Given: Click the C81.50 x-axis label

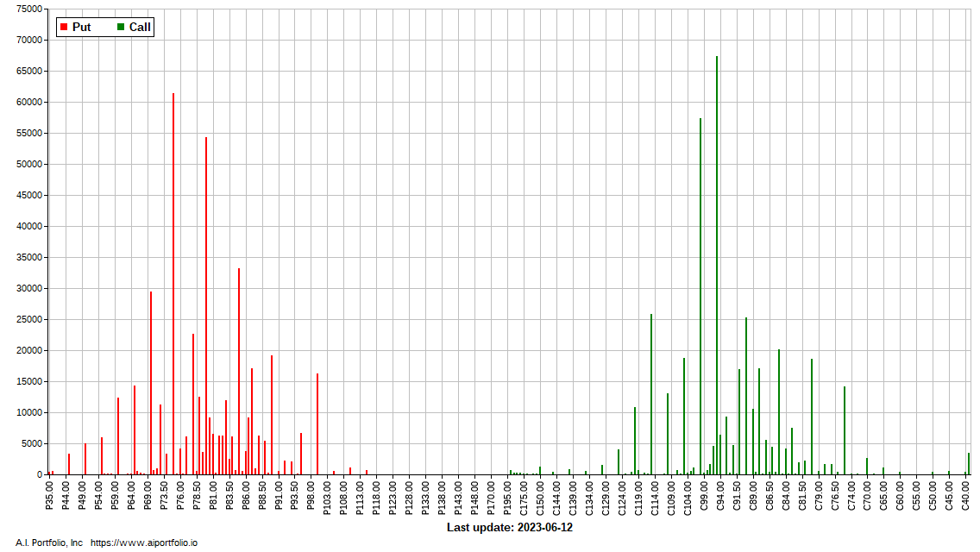Looking at the screenshot, I should coord(801,496).
